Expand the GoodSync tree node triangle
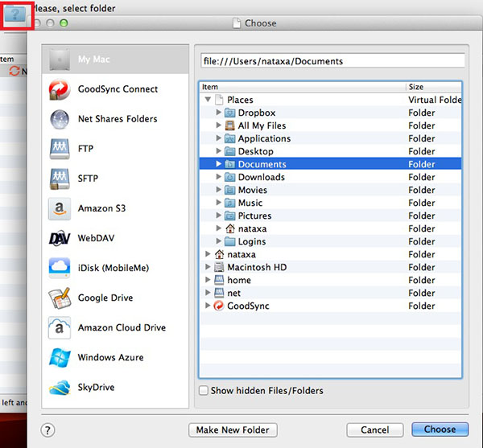 tap(208, 306)
